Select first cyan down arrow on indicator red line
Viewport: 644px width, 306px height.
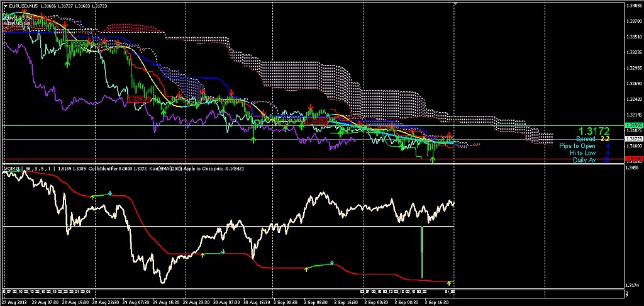[110, 193]
